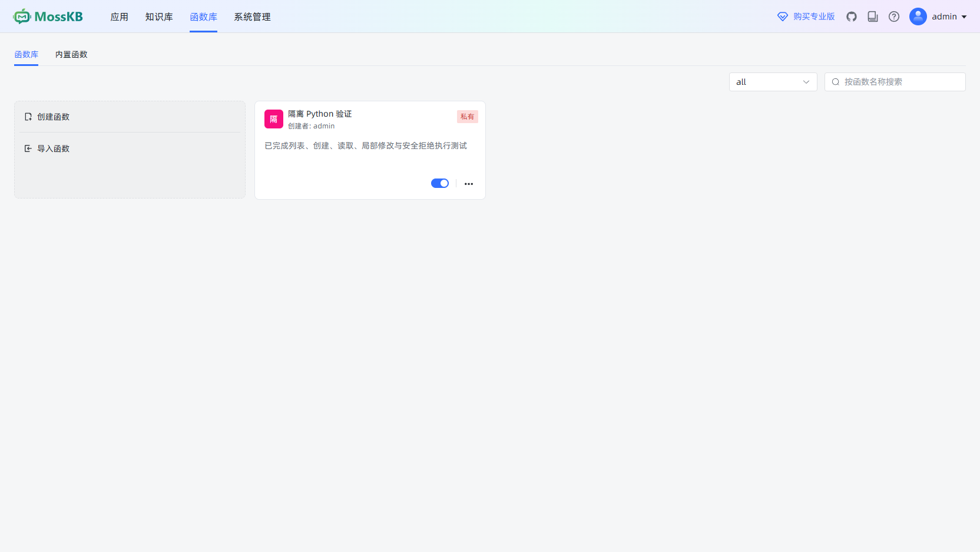The image size is (980, 552).
Task: Click the admin username label
Action: click(x=944, y=16)
